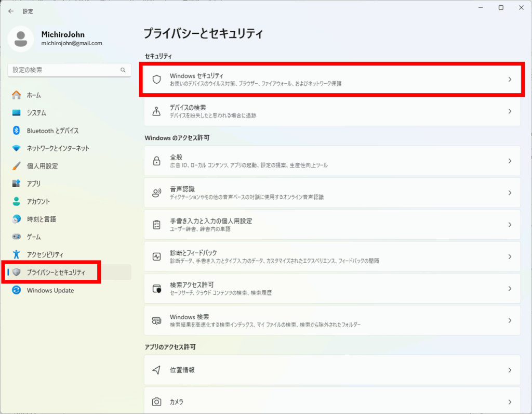The image size is (532, 414).
Task: Expand Windows セキュリティ with its chevron
Action: click(x=510, y=80)
